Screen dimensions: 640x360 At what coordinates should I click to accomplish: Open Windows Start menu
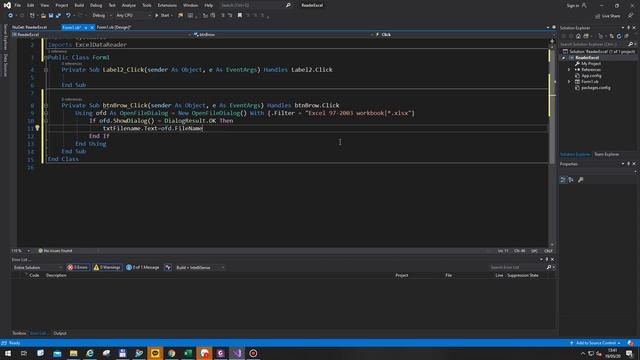pyautogui.click(x=8, y=353)
